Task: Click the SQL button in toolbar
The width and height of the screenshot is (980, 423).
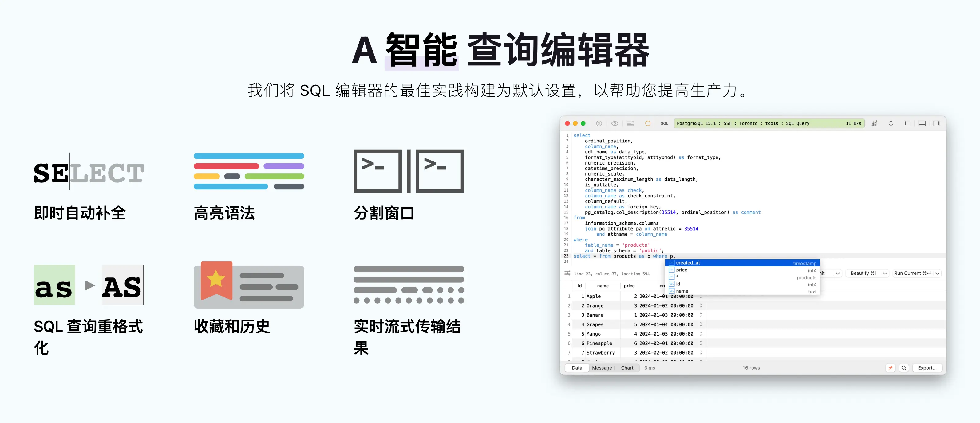Action: click(664, 123)
